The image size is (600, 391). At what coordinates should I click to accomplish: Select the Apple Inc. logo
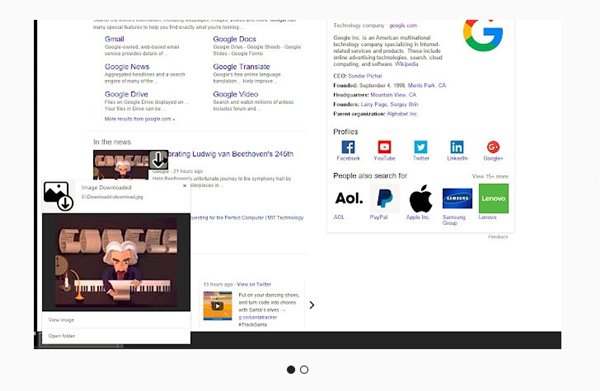coord(421,199)
